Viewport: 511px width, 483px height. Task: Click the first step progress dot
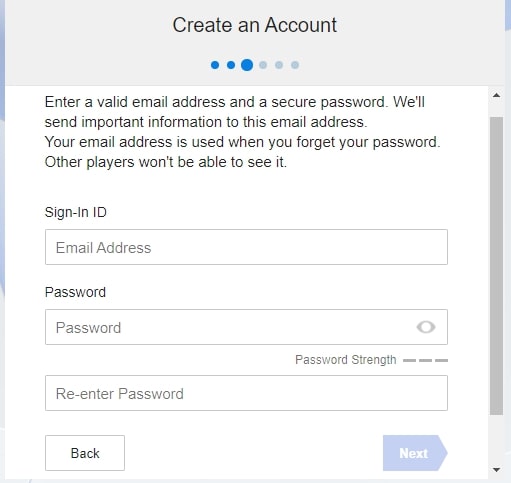click(215, 65)
